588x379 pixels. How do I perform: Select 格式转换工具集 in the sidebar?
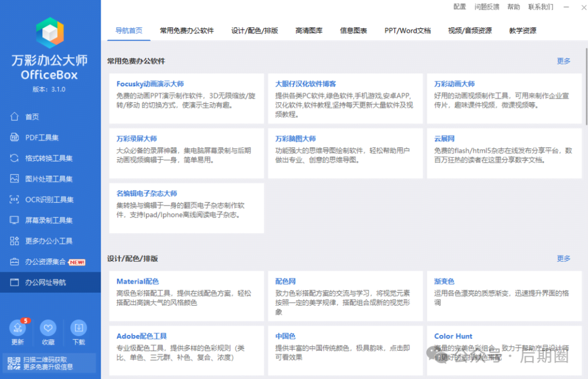[50, 158]
